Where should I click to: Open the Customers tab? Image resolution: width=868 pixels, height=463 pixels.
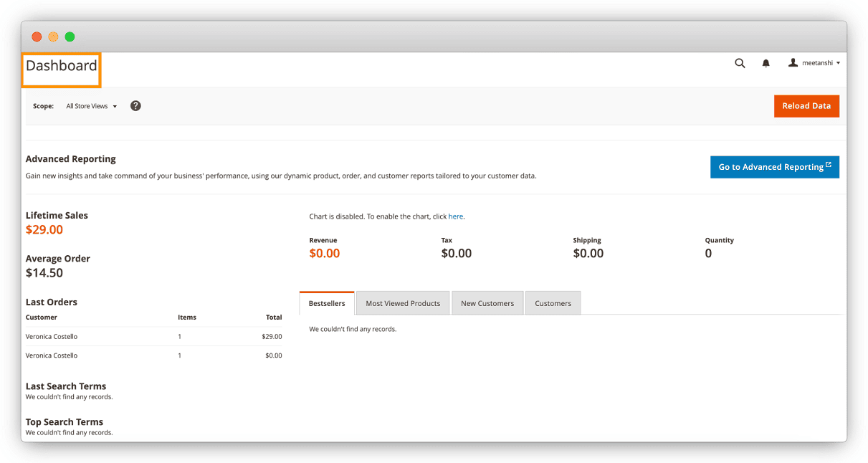coord(553,303)
